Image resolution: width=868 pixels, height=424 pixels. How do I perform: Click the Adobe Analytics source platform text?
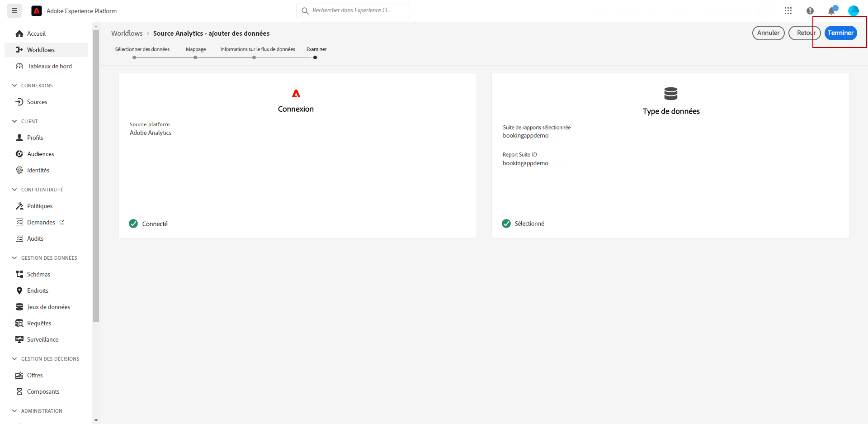(151, 133)
